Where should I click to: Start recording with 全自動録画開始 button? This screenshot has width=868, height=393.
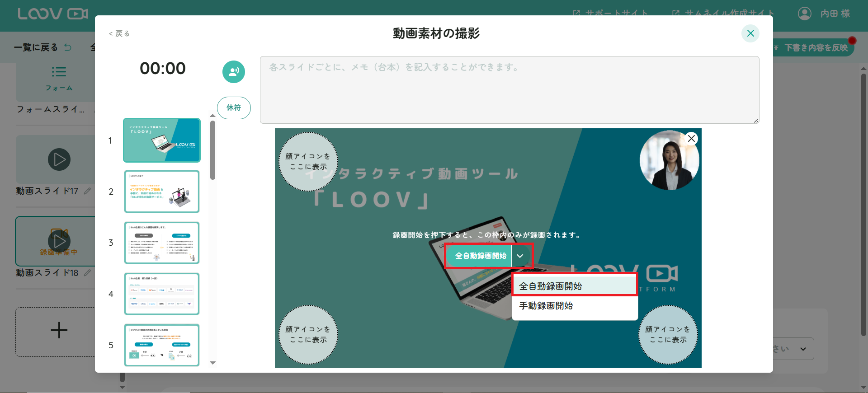click(479, 256)
